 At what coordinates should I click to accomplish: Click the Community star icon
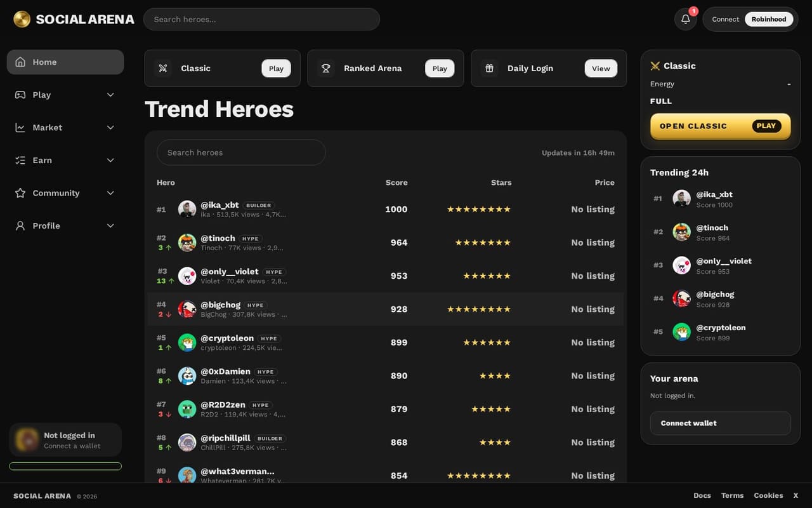point(20,193)
